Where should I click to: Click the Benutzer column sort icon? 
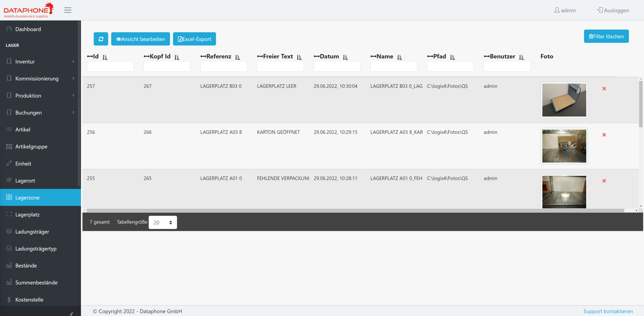[521, 57]
